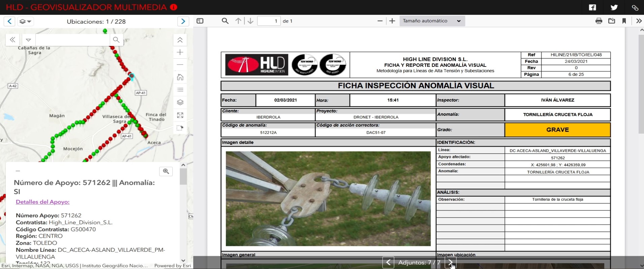Open the PDF find search tool
The height and width of the screenshot is (269, 644).
[225, 21]
